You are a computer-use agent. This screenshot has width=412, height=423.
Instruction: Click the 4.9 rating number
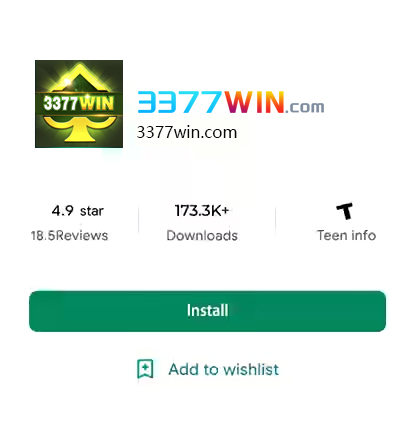coord(62,211)
